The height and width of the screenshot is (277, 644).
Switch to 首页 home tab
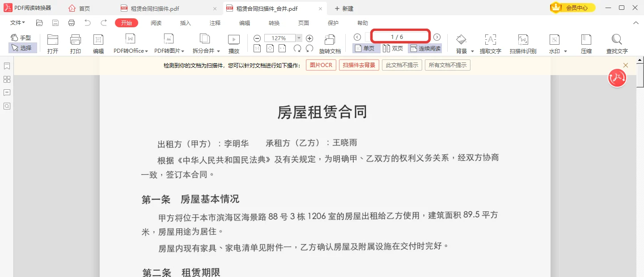[79, 8]
